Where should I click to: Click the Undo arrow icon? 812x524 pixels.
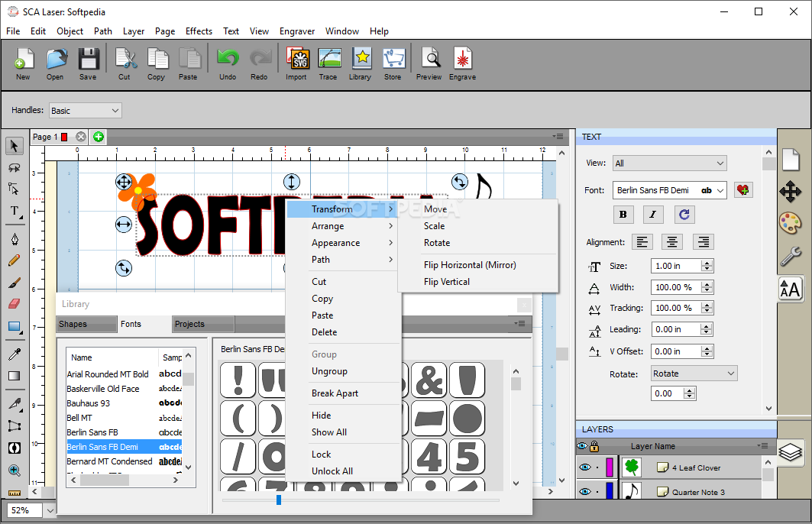point(228,63)
